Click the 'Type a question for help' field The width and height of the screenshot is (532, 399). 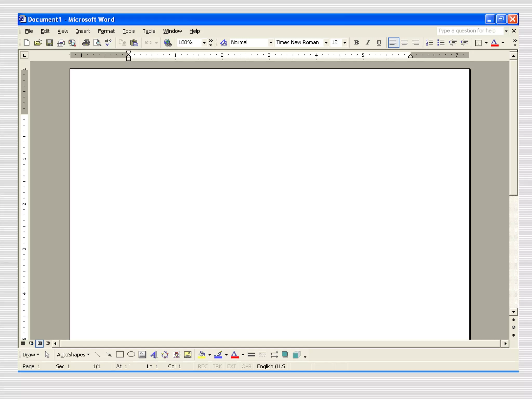[470, 31]
